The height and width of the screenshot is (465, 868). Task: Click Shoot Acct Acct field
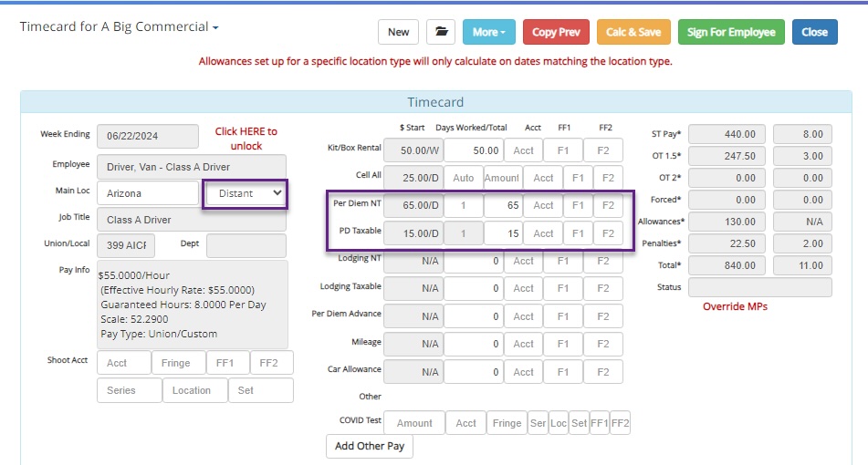click(x=124, y=363)
